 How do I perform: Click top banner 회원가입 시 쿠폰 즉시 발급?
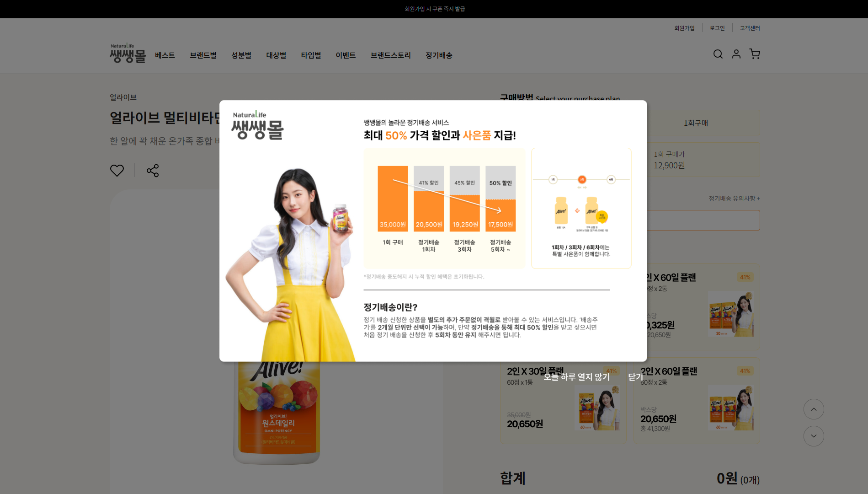tap(434, 9)
